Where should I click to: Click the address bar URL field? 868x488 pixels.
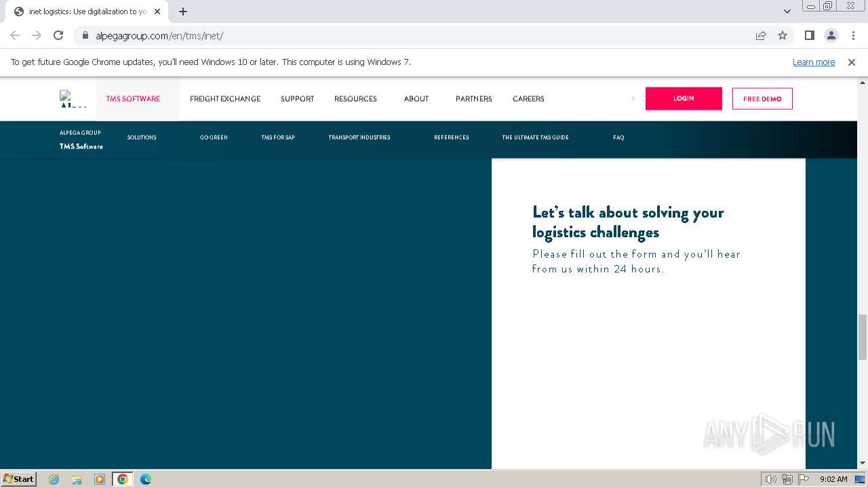point(420,35)
